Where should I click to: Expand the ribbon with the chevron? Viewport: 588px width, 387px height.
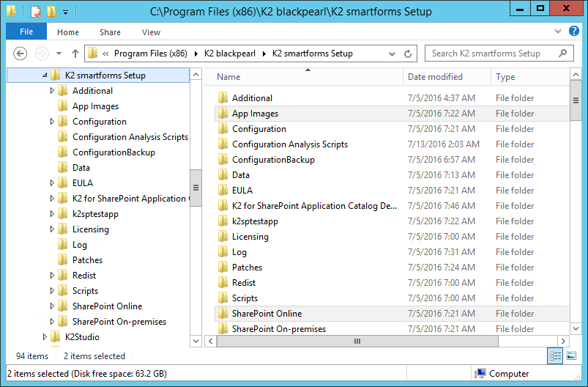[x=558, y=32]
